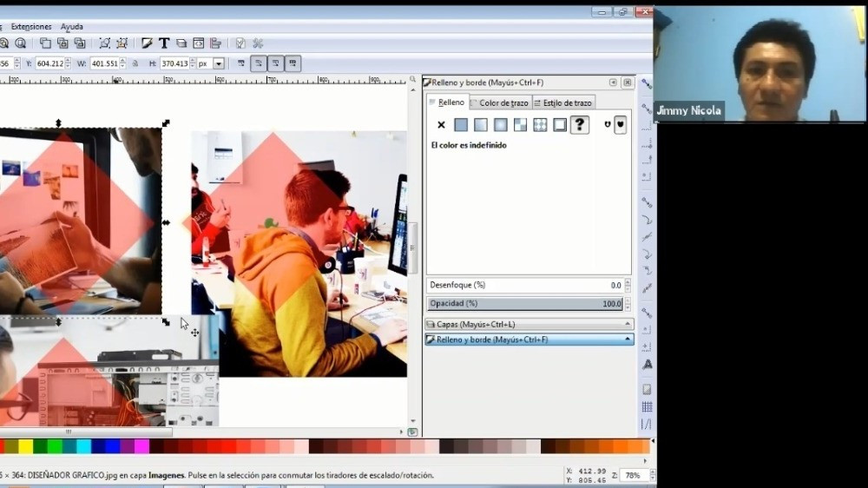Image resolution: width=868 pixels, height=488 pixels.
Task: Pick the yellow swatch in the palette
Action: click(x=24, y=446)
